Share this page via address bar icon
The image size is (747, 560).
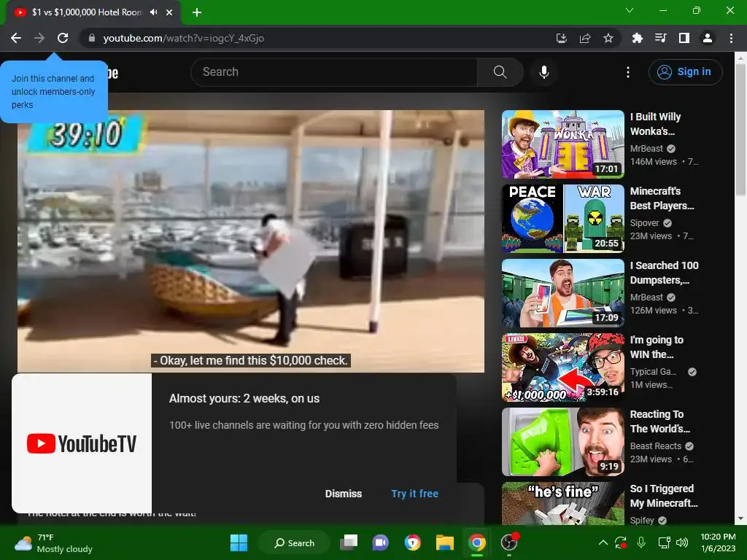(x=585, y=38)
